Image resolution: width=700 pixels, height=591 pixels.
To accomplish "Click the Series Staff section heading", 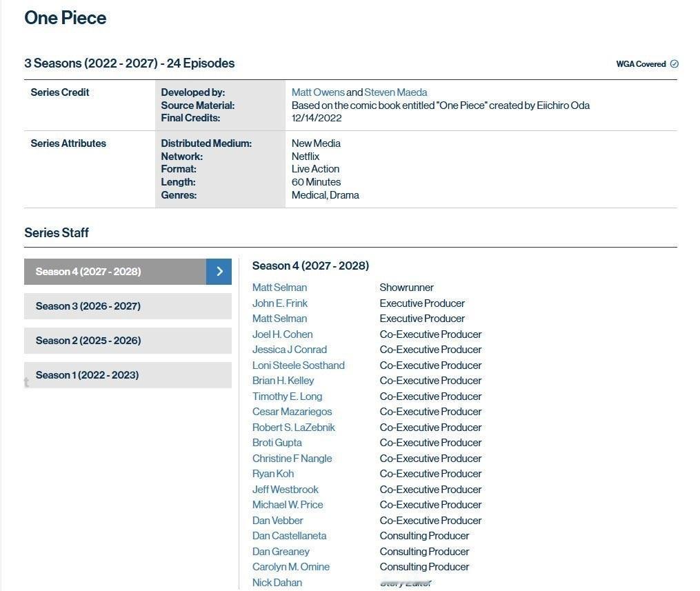I will pyautogui.click(x=57, y=233).
